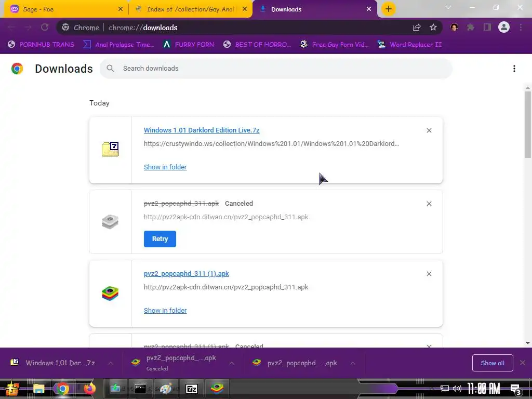Expand options for last pvz2_popcaphd apk shelf item
532x399 pixels.
pyautogui.click(x=353, y=363)
